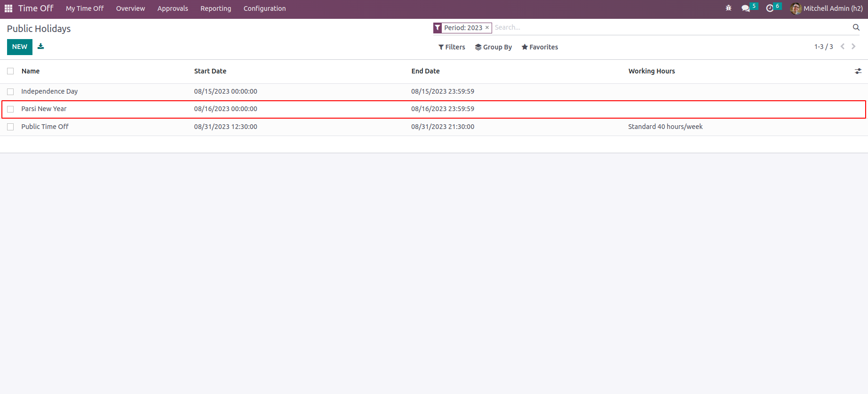
Task: Go to next page arrow
Action: [853, 47]
